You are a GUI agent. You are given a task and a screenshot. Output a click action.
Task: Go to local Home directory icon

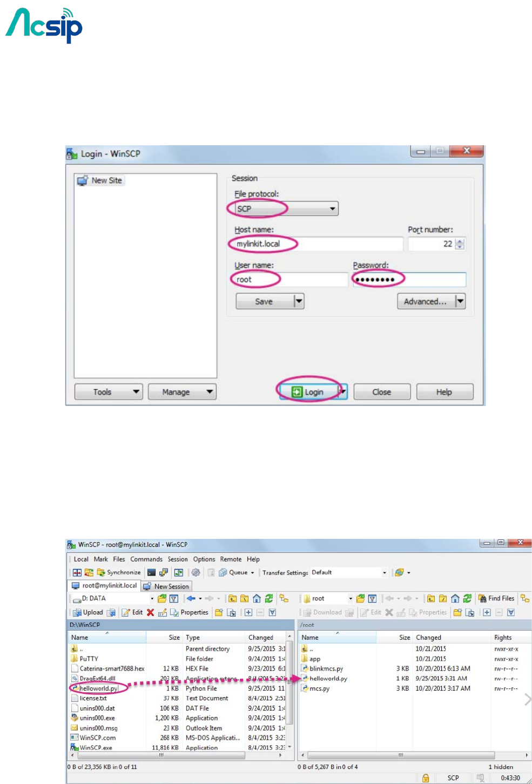coord(257,598)
